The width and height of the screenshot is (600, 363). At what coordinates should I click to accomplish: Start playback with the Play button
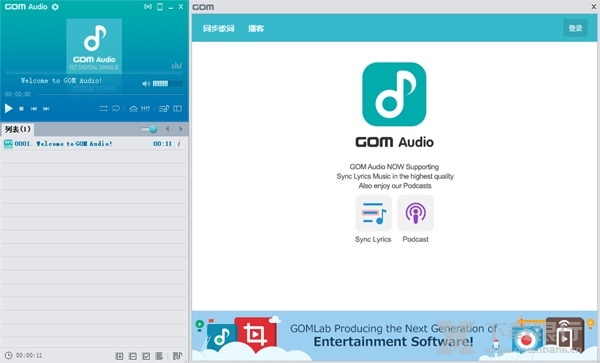[8, 109]
